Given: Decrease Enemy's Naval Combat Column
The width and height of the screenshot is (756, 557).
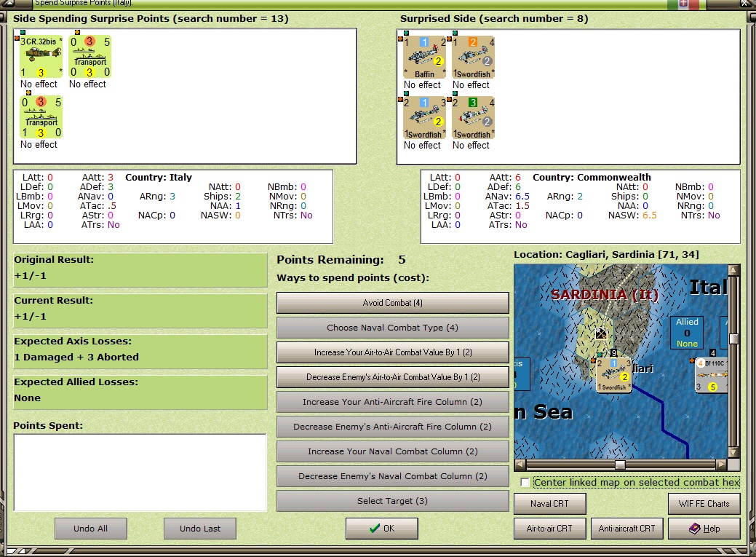Looking at the screenshot, I should click(392, 476).
